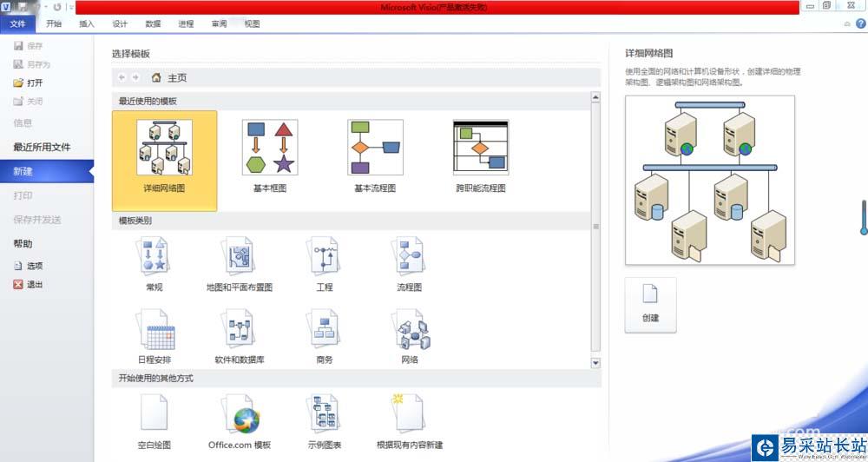Click the Visio application icon in title bar
Screen dimensions: 868x462
[6, 7]
